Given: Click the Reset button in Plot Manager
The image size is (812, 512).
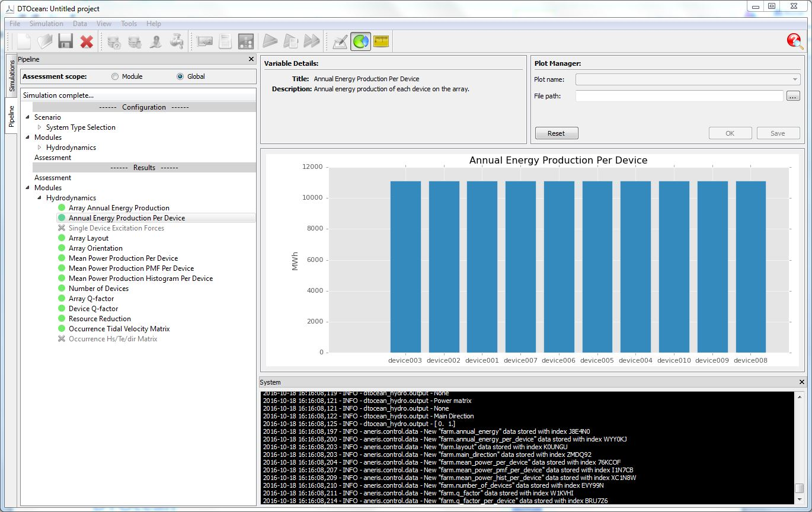Looking at the screenshot, I should click(556, 133).
